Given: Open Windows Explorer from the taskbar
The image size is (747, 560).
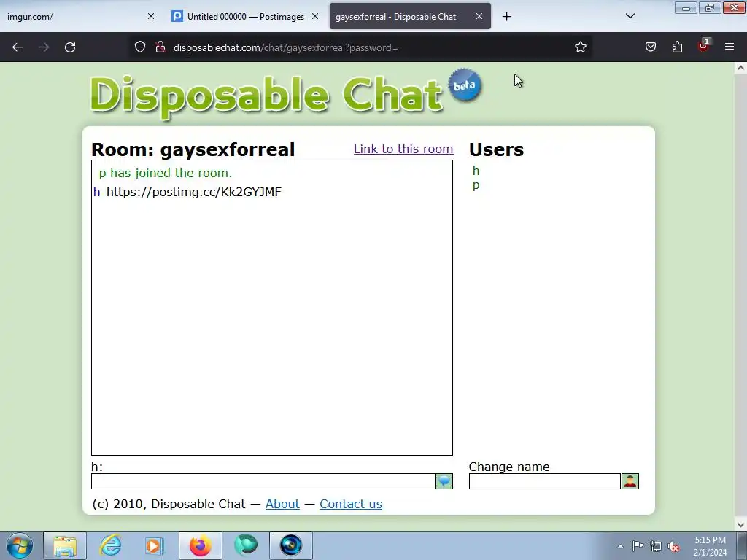Looking at the screenshot, I should tap(65, 545).
